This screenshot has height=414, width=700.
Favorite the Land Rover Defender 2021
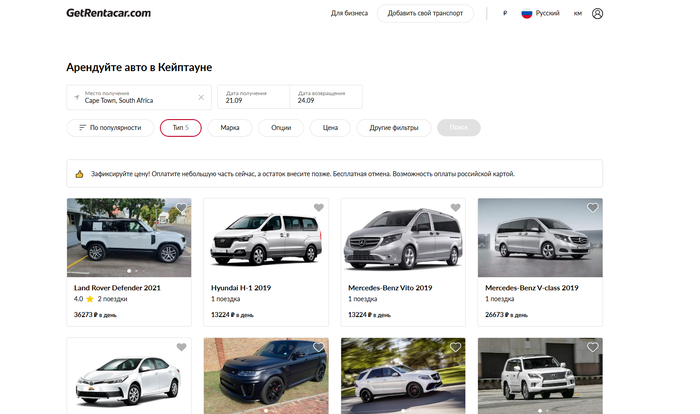coord(181,208)
